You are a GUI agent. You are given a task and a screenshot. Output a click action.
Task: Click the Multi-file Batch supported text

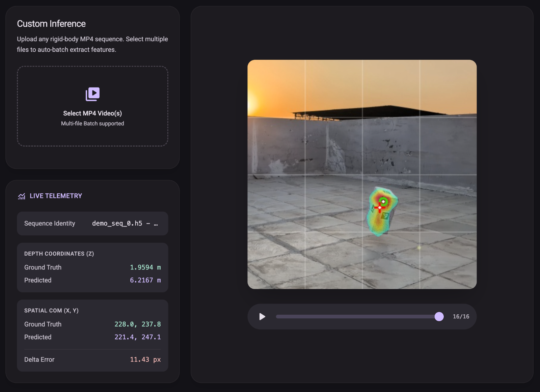pos(92,124)
